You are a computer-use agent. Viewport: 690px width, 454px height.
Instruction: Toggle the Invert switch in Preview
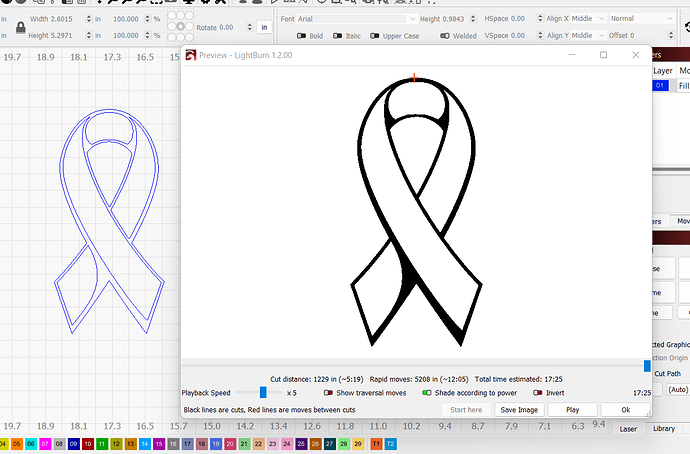pyautogui.click(x=537, y=393)
